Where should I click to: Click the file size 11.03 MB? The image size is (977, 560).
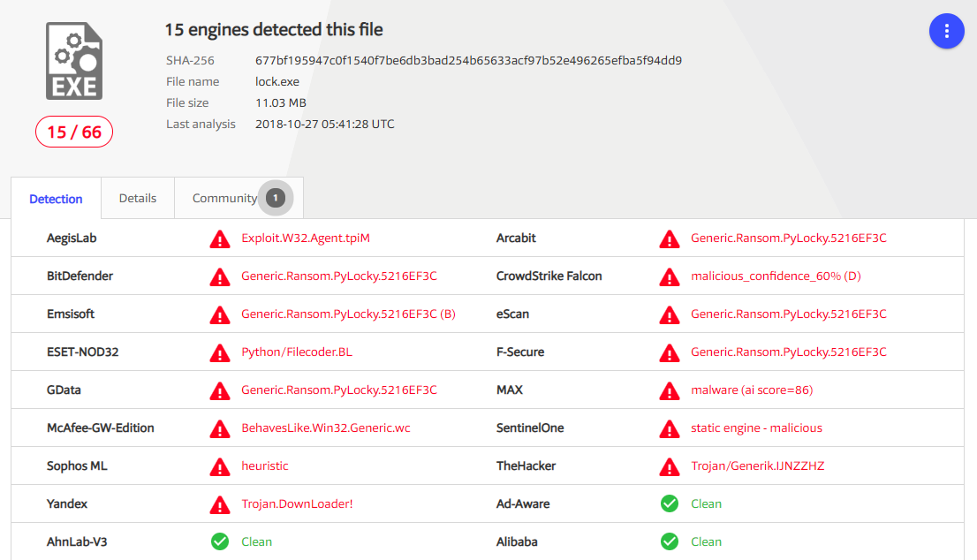click(x=281, y=102)
